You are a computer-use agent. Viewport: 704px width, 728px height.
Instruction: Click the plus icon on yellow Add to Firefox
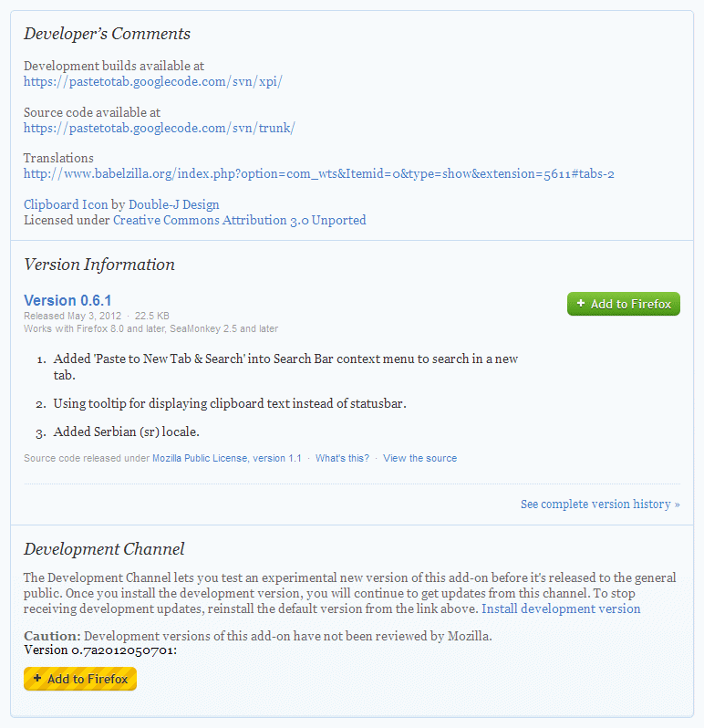37,679
